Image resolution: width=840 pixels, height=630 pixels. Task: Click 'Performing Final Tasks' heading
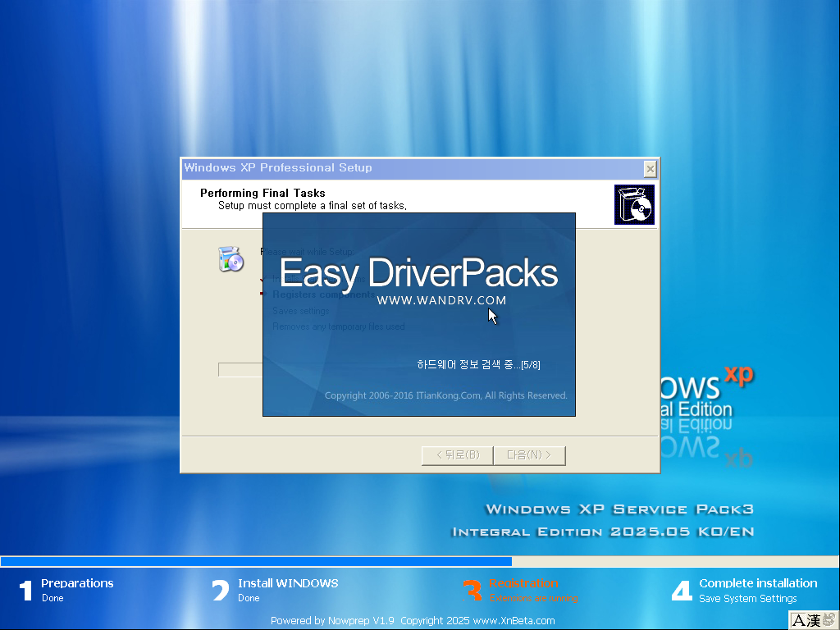point(262,193)
